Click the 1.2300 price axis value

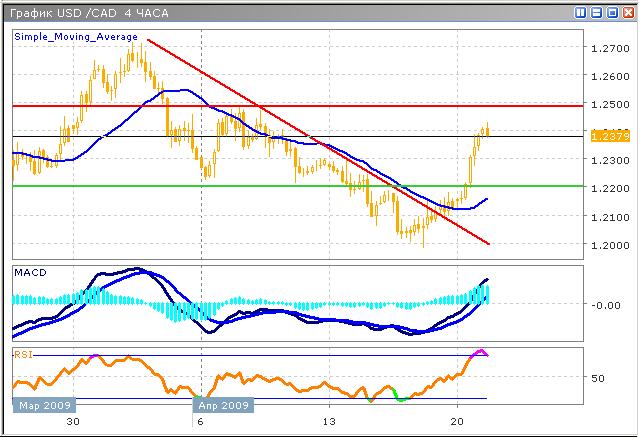(610, 161)
